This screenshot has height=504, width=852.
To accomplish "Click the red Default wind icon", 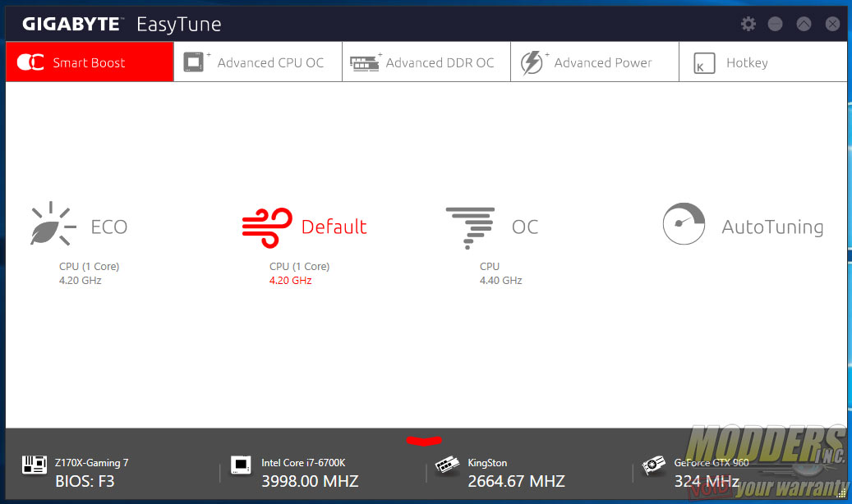I will point(267,227).
